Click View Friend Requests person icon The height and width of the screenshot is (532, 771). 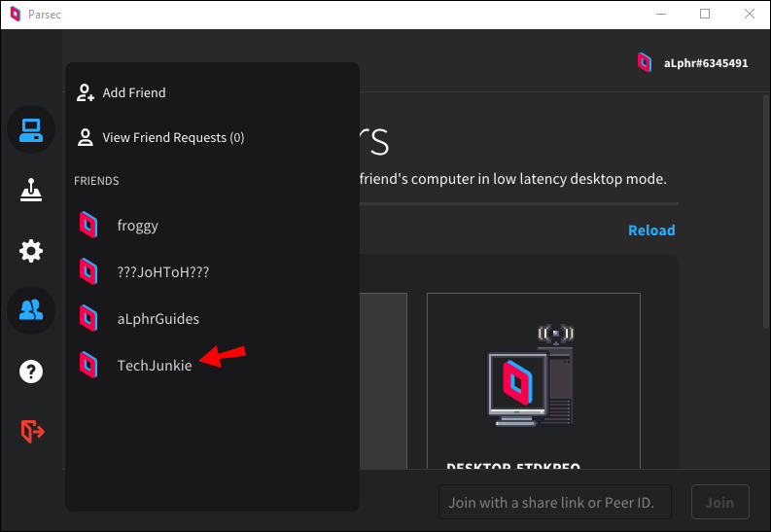(x=85, y=137)
